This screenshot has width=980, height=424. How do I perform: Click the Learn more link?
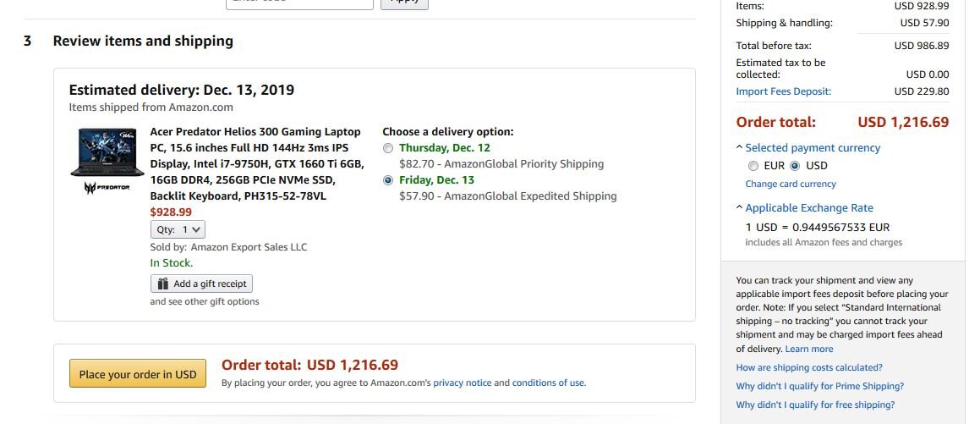coord(808,349)
